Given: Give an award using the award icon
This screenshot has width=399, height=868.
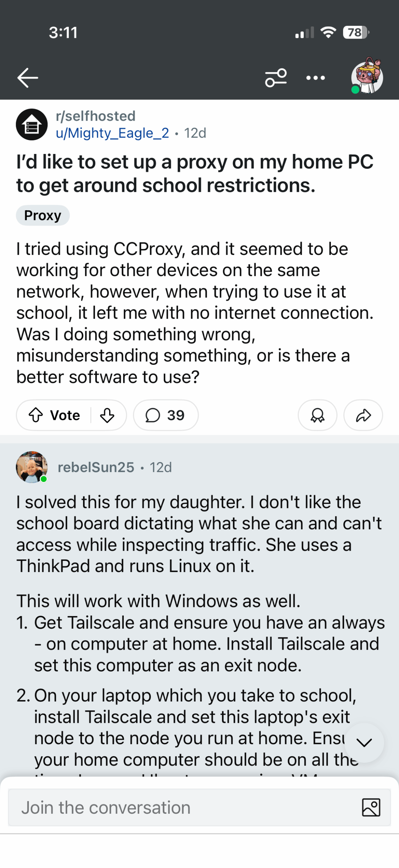Looking at the screenshot, I should tap(317, 415).
